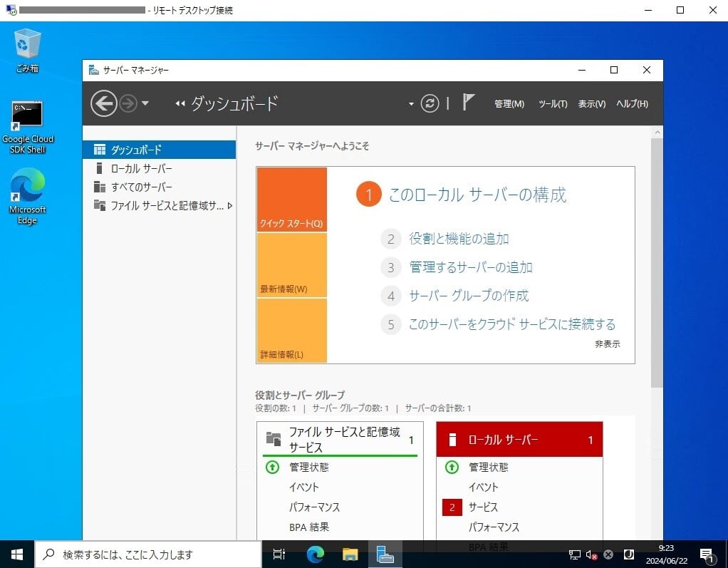Open the ツール(T) menu
The width and height of the screenshot is (728, 568).
click(x=553, y=103)
